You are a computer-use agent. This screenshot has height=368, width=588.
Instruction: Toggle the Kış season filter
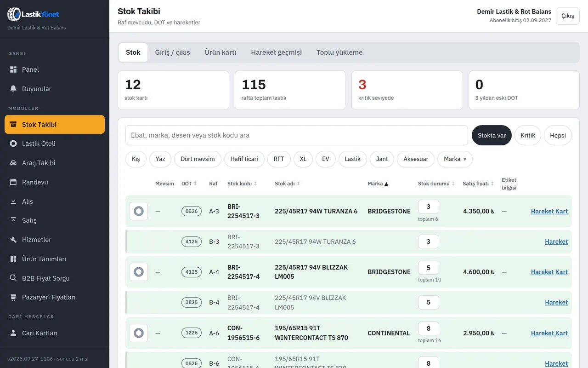[x=136, y=159]
